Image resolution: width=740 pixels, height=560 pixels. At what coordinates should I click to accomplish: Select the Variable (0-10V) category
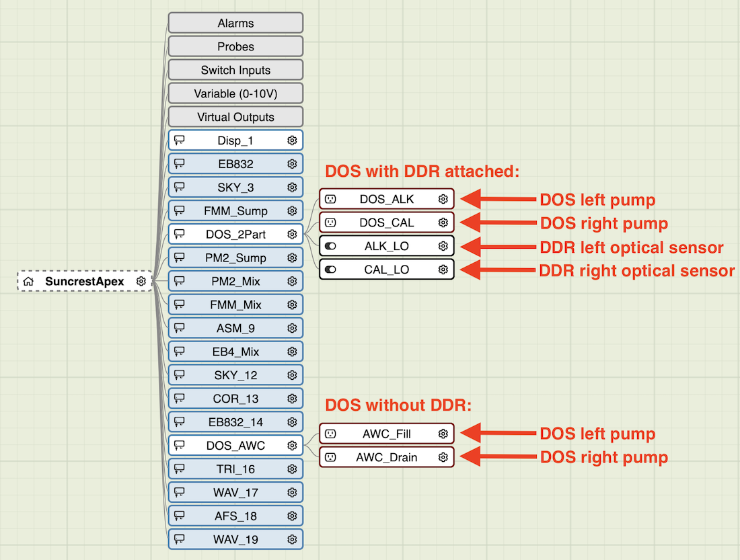tap(235, 93)
